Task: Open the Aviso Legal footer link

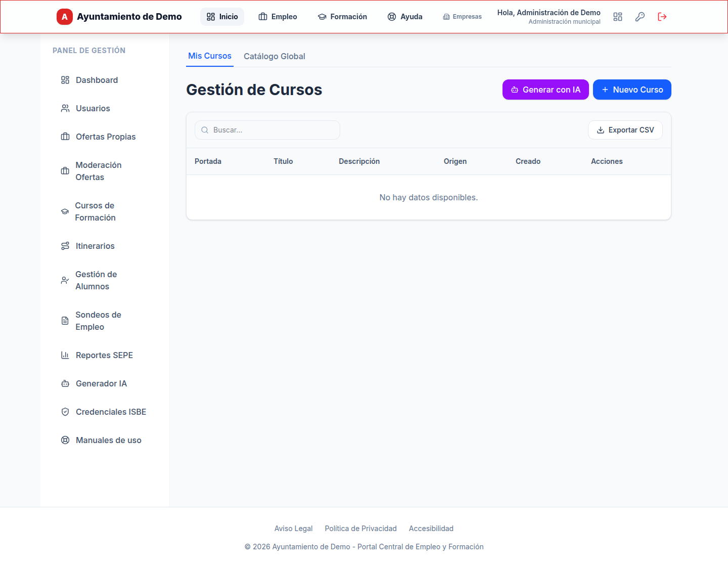Action: 294,529
